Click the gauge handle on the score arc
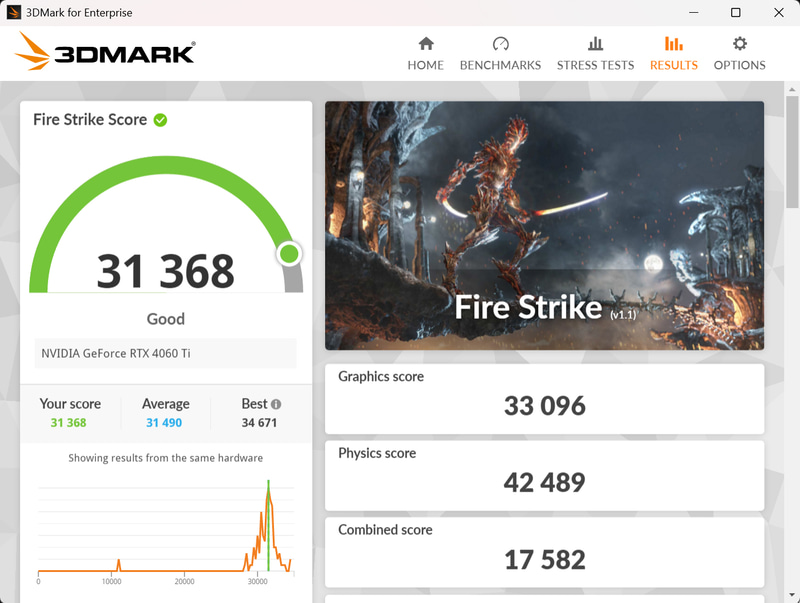The width and height of the screenshot is (800, 603). 289,253
